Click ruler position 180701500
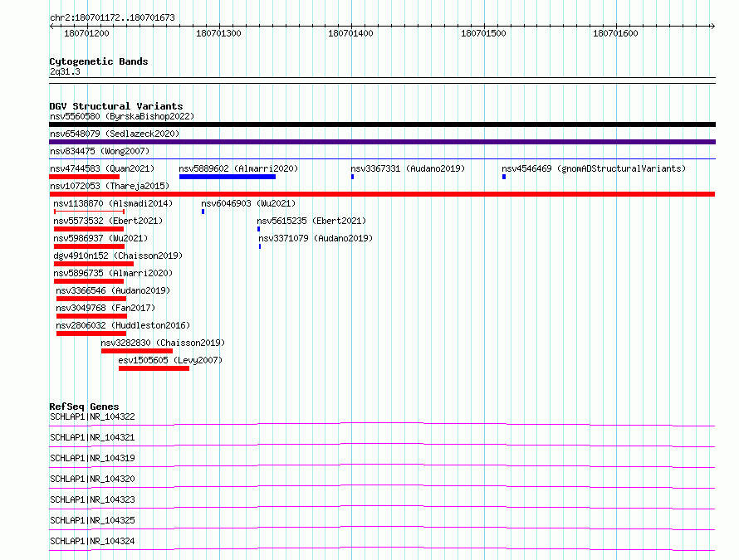This screenshot has width=739, height=560. click(x=483, y=33)
